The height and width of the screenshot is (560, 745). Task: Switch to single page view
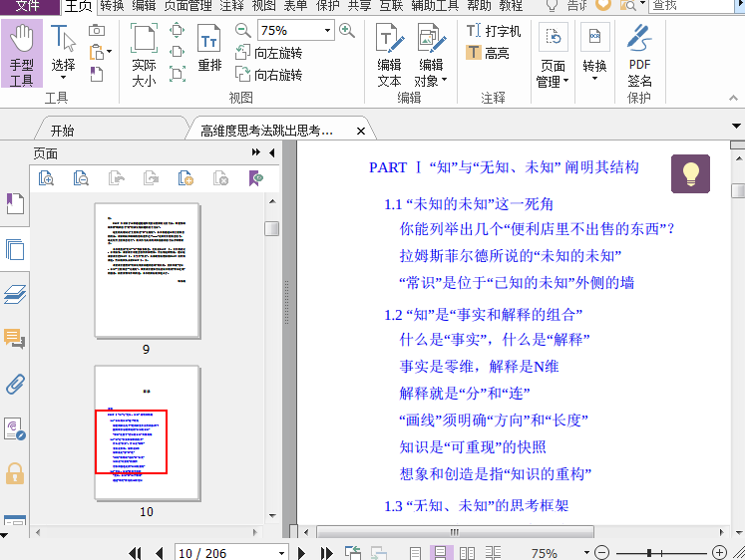tap(415, 553)
